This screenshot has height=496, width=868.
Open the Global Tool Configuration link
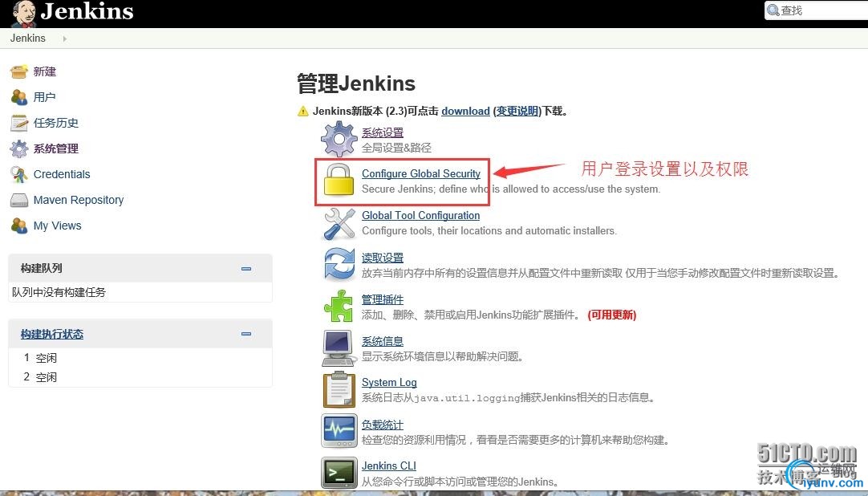click(420, 215)
